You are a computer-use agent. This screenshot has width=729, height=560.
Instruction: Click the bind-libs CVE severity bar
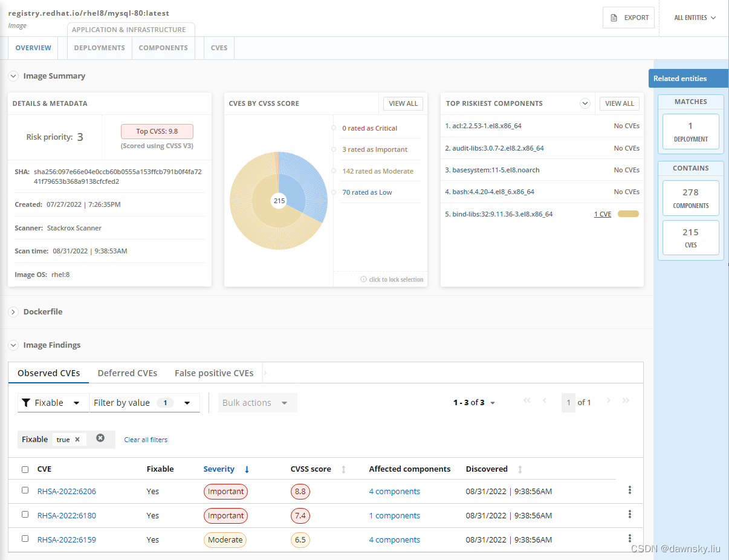[x=628, y=213]
